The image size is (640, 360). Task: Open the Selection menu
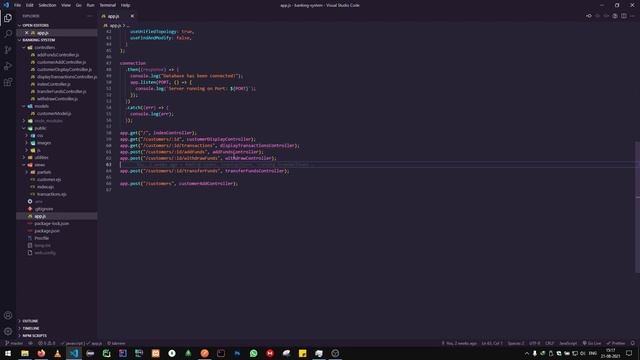[x=47, y=5]
